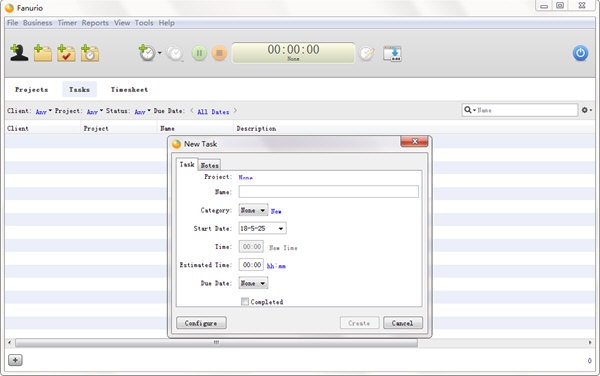600x376 pixels.
Task: Open the File menu
Action: 13,23
